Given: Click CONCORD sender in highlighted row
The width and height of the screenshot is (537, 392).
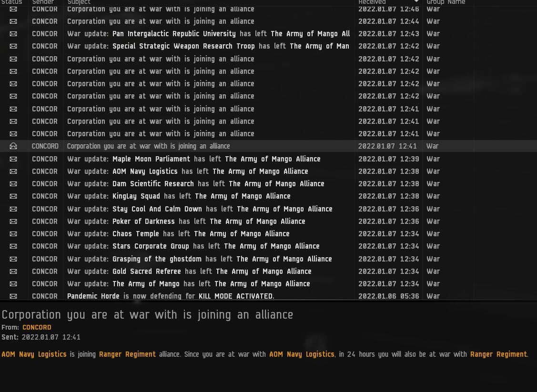Looking at the screenshot, I should click(45, 146).
